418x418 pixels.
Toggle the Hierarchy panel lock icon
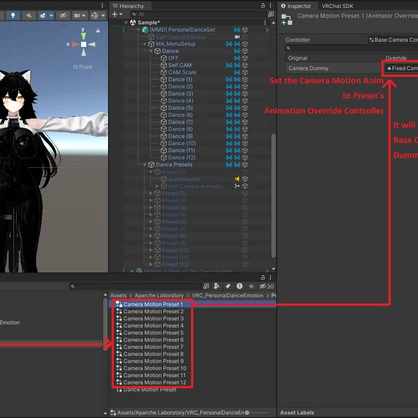[263, 5]
